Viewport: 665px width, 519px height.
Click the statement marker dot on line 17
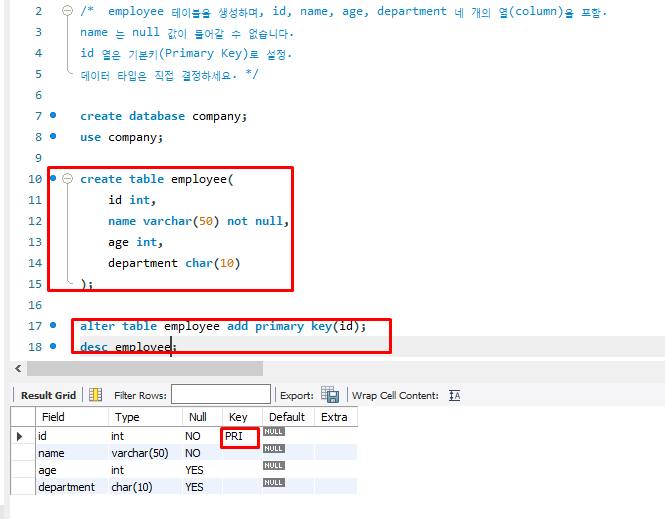coord(53,325)
